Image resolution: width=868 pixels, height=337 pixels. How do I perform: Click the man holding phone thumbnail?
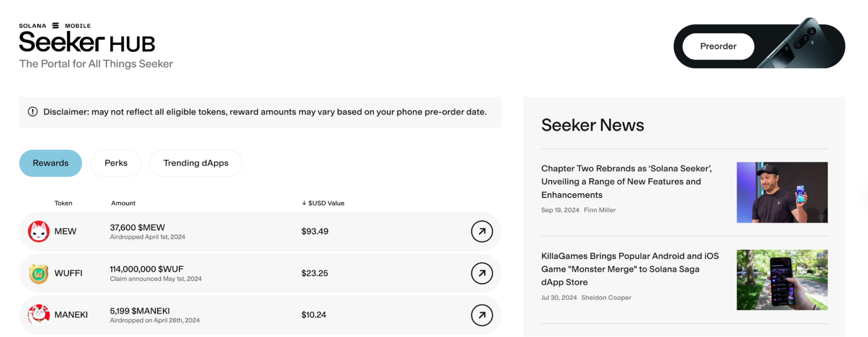point(782,192)
